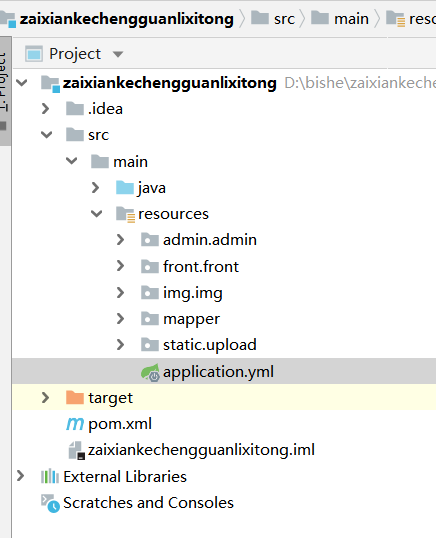
Task: Select the Project view label
Action: [x=75, y=54]
